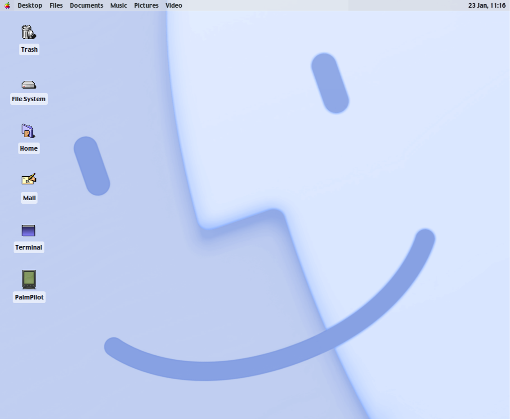Select the Home folder icon

click(x=28, y=131)
